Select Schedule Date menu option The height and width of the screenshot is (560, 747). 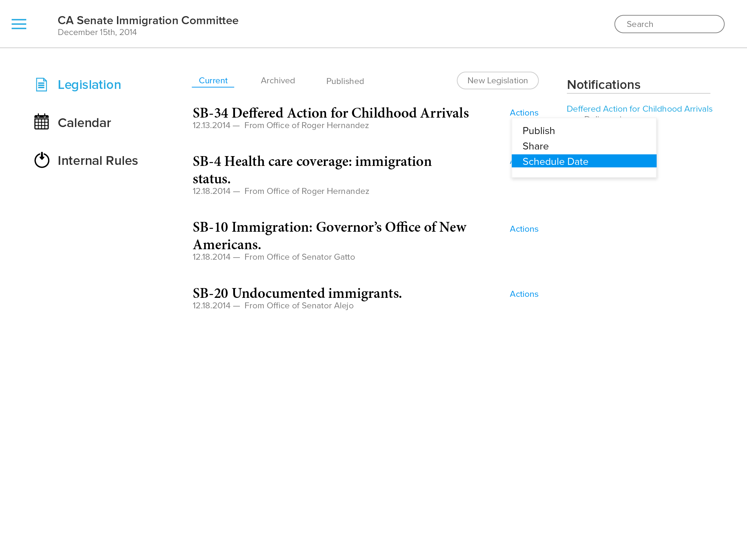pos(584,161)
